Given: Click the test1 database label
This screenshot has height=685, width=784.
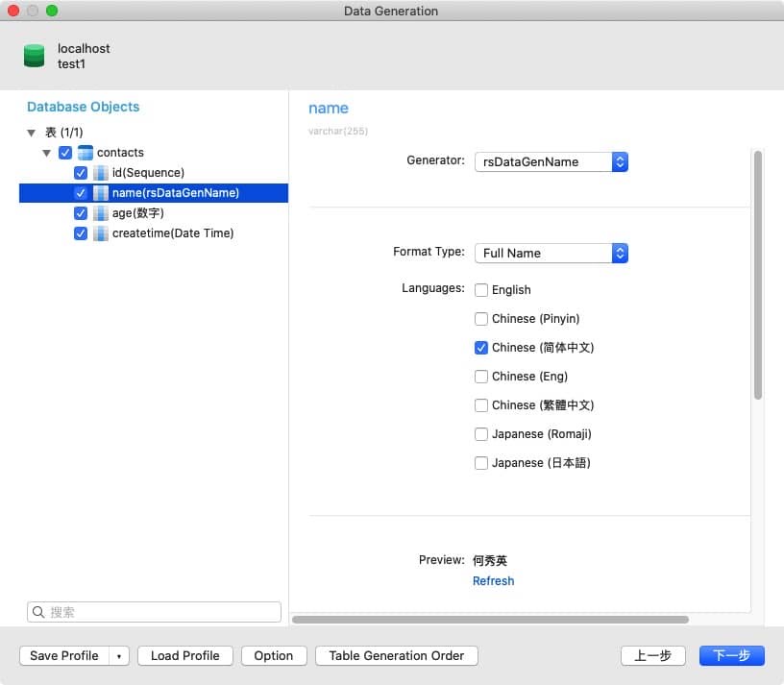Looking at the screenshot, I should tap(71, 64).
